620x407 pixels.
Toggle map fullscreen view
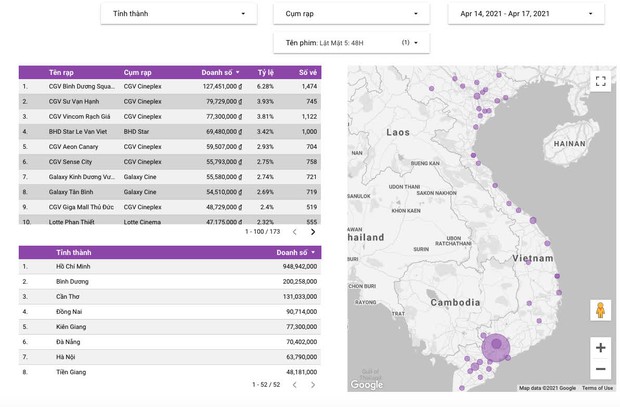pyautogui.click(x=600, y=81)
